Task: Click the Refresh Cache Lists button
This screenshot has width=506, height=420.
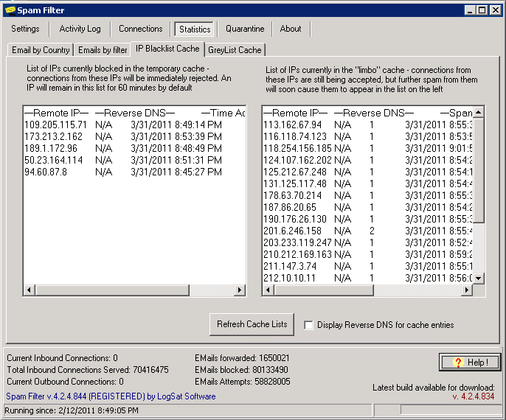Action: [252, 324]
